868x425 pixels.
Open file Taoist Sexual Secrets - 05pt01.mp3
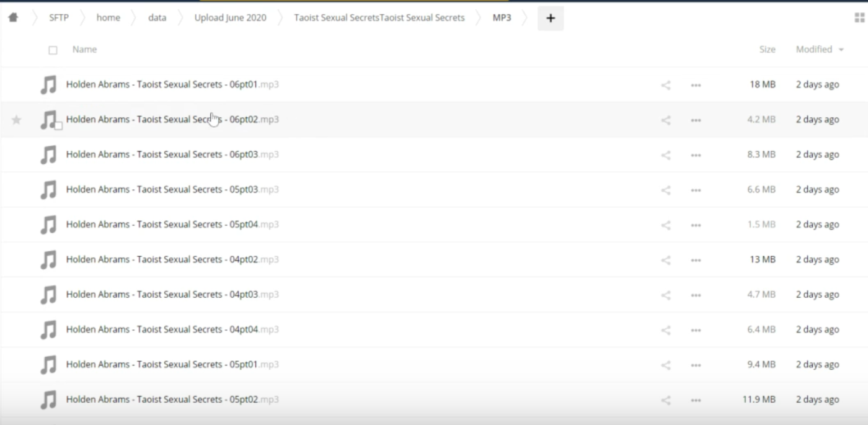(x=172, y=365)
